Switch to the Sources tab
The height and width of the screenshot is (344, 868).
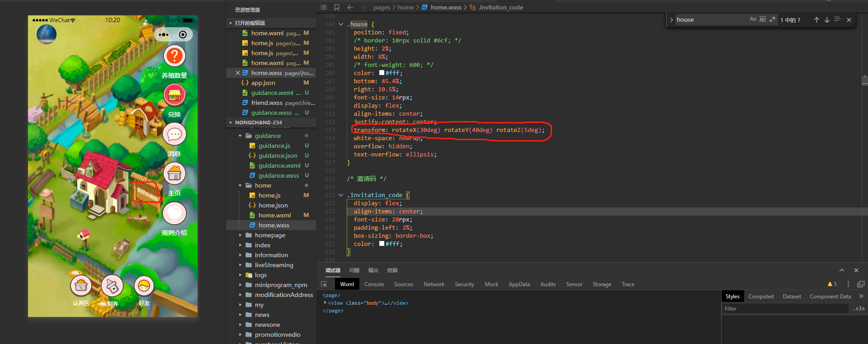tap(404, 284)
